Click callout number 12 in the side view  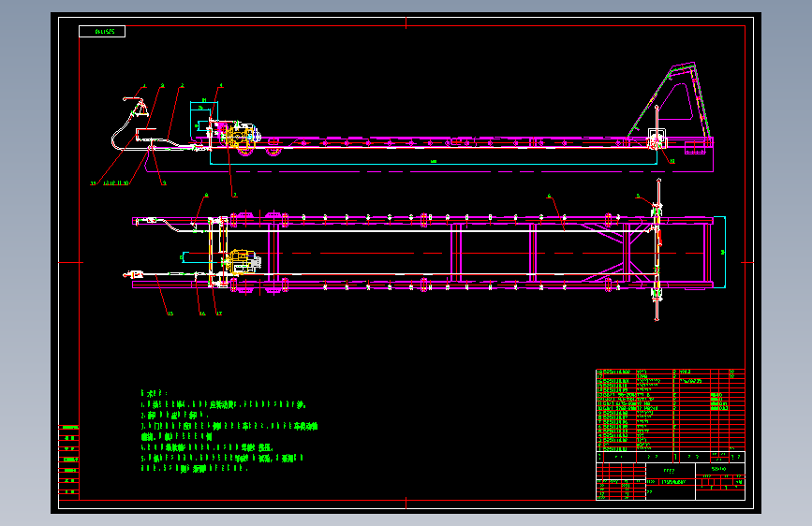[672, 161]
